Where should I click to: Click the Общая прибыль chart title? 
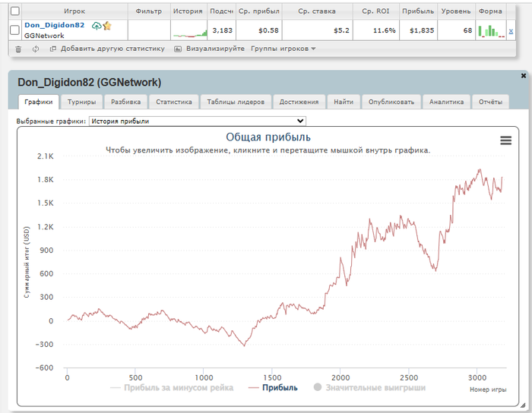tap(268, 137)
